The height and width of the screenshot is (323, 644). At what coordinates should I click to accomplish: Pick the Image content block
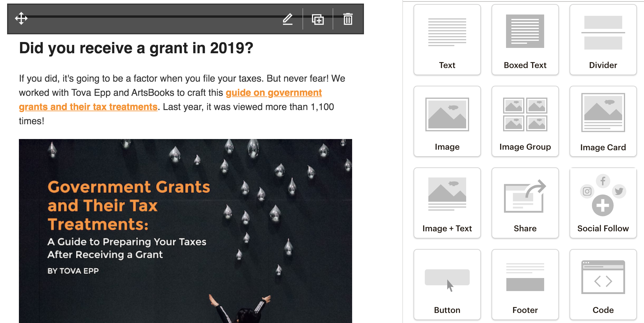[x=447, y=121]
